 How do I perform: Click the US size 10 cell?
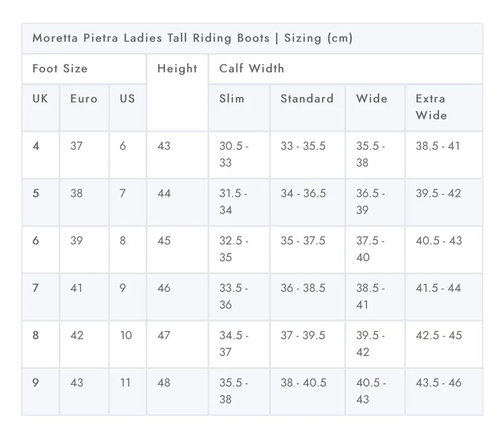click(126, 335)
